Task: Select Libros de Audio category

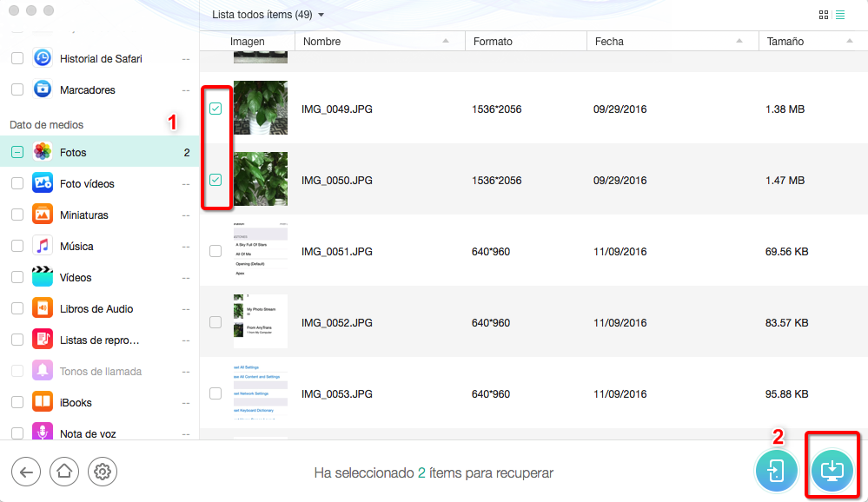Action: click(x=100, y=308)
